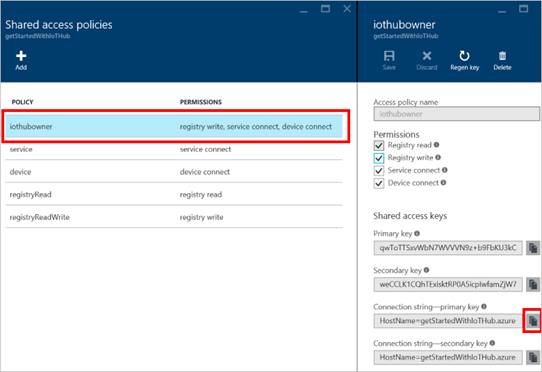Add a new shared access policy
This screenshot has height=372, width=542.
(21, 61)
